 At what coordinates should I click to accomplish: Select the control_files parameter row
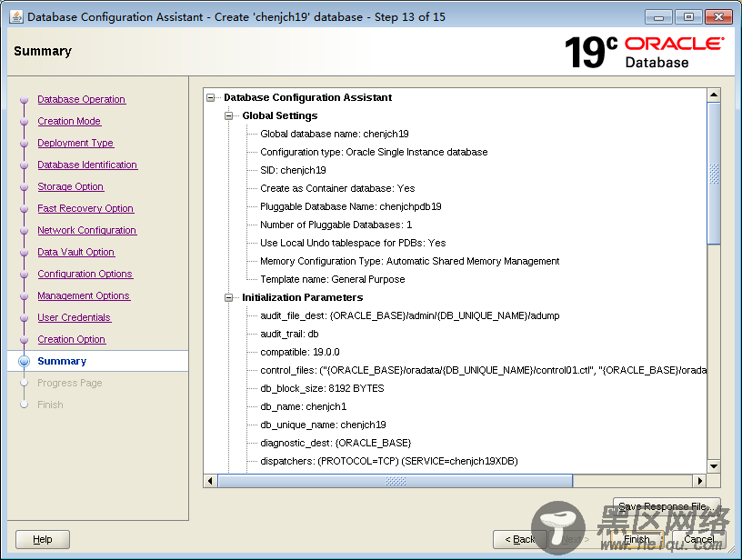pyautogui.click(x=483, y=370)
